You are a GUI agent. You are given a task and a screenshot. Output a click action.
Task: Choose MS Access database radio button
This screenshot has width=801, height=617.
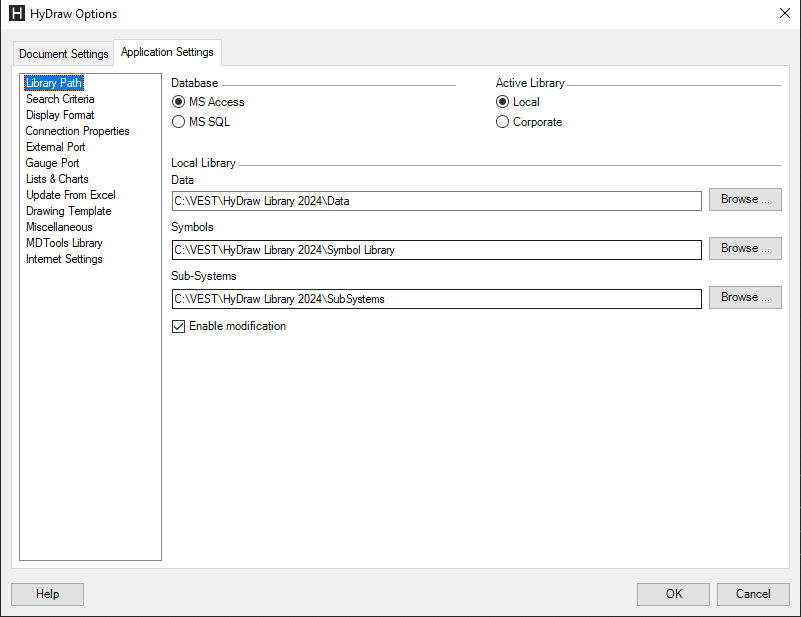178,102
